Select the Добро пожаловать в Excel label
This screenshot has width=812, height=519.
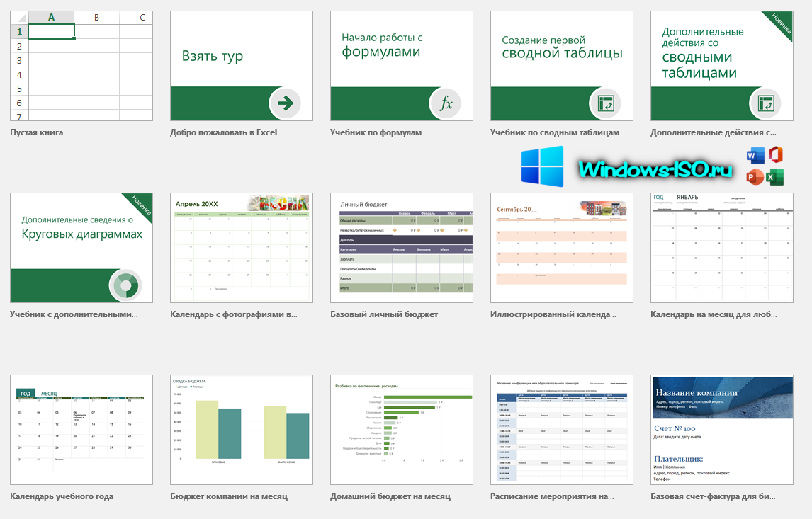[x=224, y=132]
